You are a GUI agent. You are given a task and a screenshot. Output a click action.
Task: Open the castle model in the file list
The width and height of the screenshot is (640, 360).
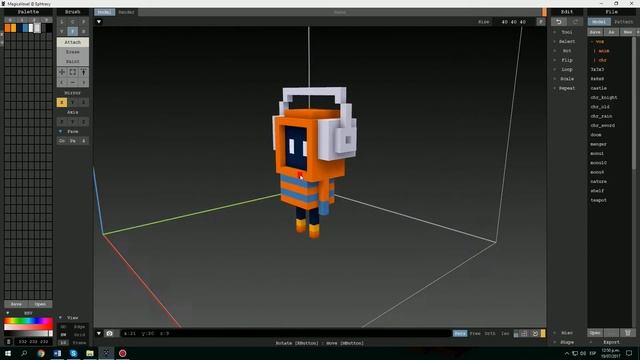[598, 88]
